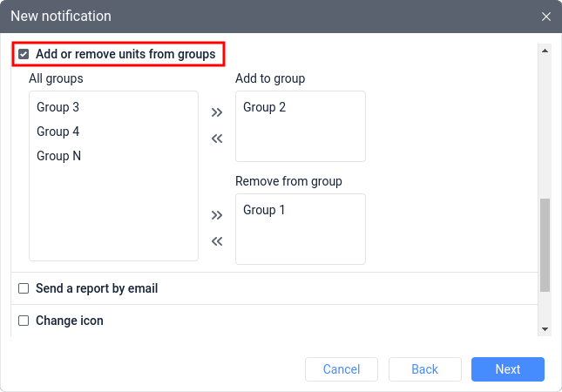Select Group 4 in All groups list
This screenshot has width=562, height=392.
58,132
